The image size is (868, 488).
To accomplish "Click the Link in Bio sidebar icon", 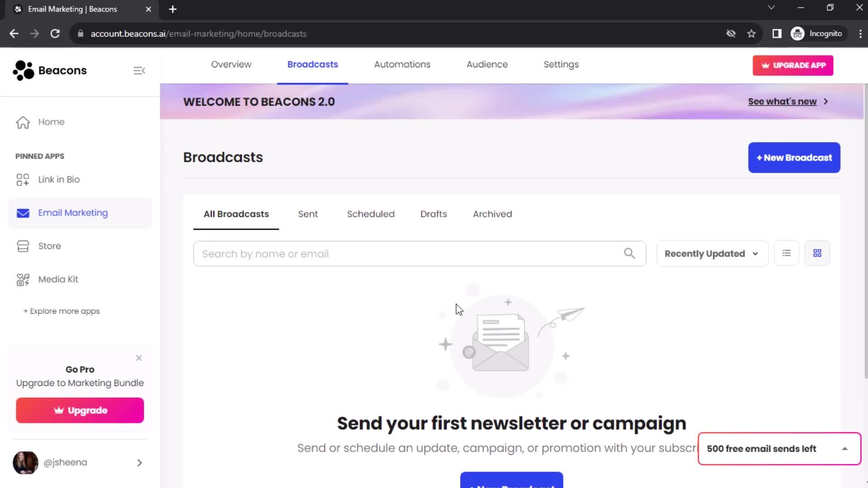I will coord(23,179).
